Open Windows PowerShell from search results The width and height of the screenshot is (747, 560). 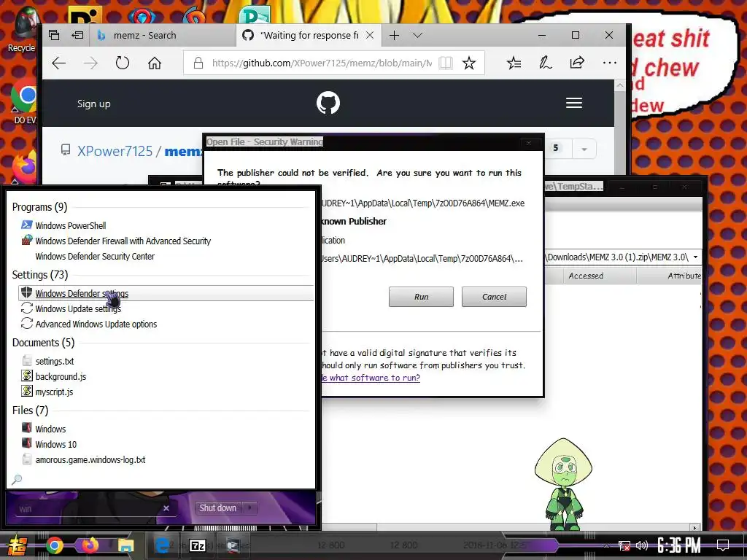[x=70, y=225]
